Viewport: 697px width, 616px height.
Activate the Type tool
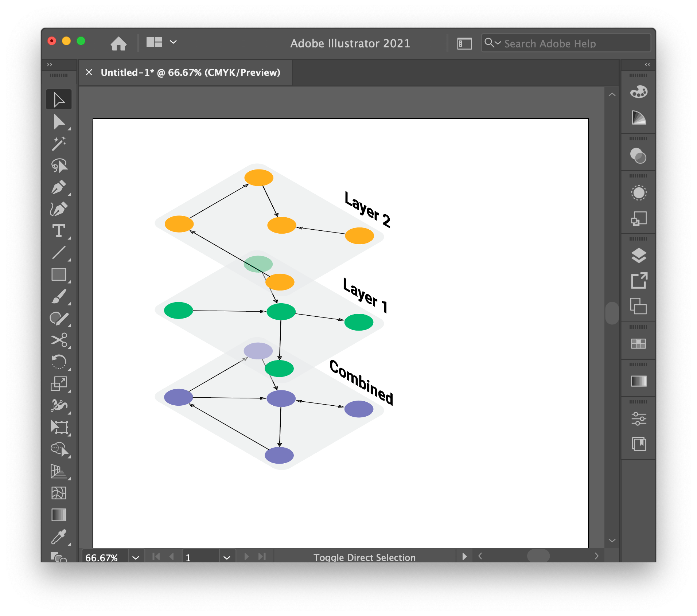tap(59, 231)
